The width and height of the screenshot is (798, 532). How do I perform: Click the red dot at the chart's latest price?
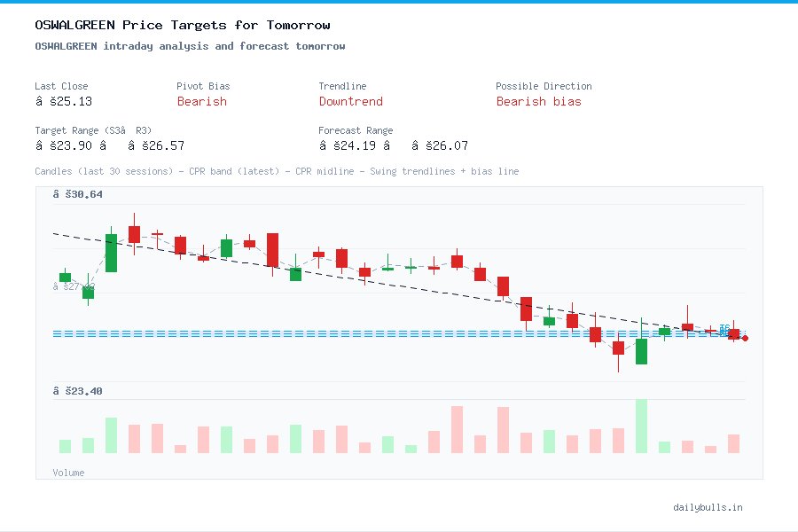pyautogui.click(x=745, y=338)
